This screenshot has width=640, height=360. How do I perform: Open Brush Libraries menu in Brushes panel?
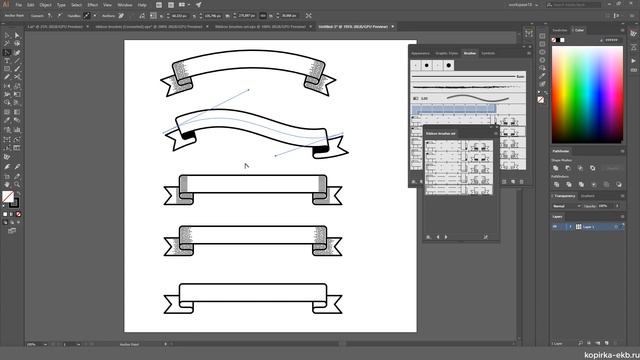coord(413,182)
